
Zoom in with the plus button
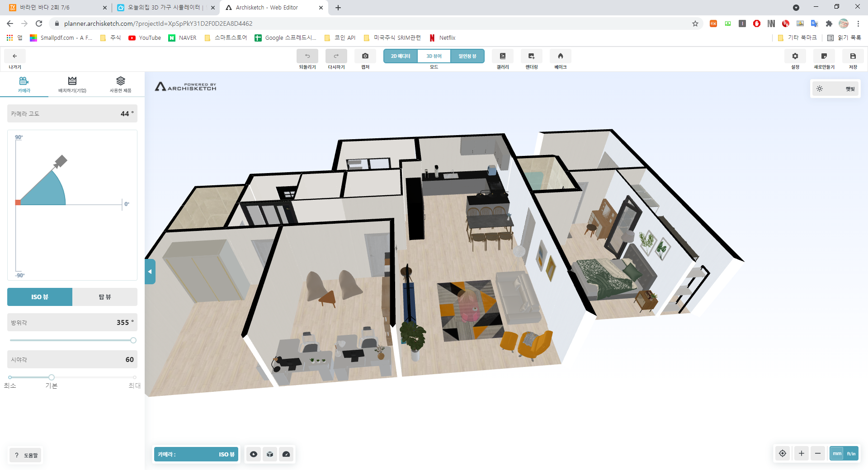[x=802, y=453]
